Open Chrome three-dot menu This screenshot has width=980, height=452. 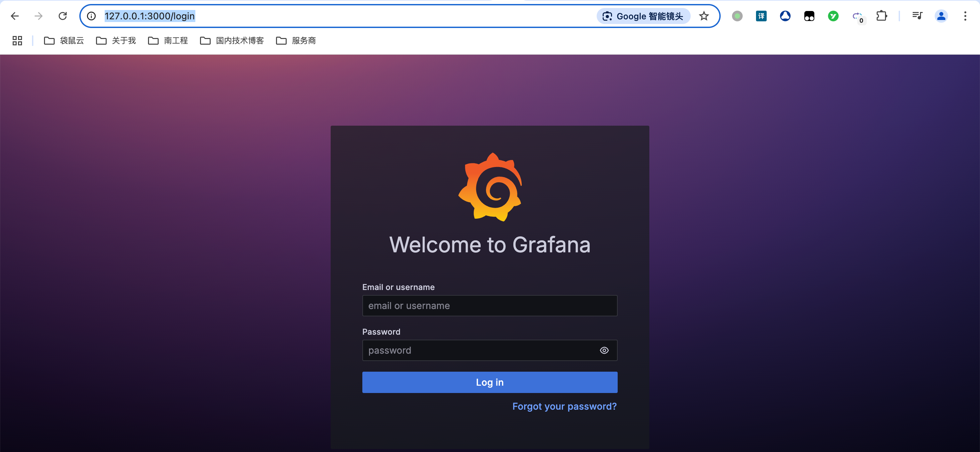(965, 16)
